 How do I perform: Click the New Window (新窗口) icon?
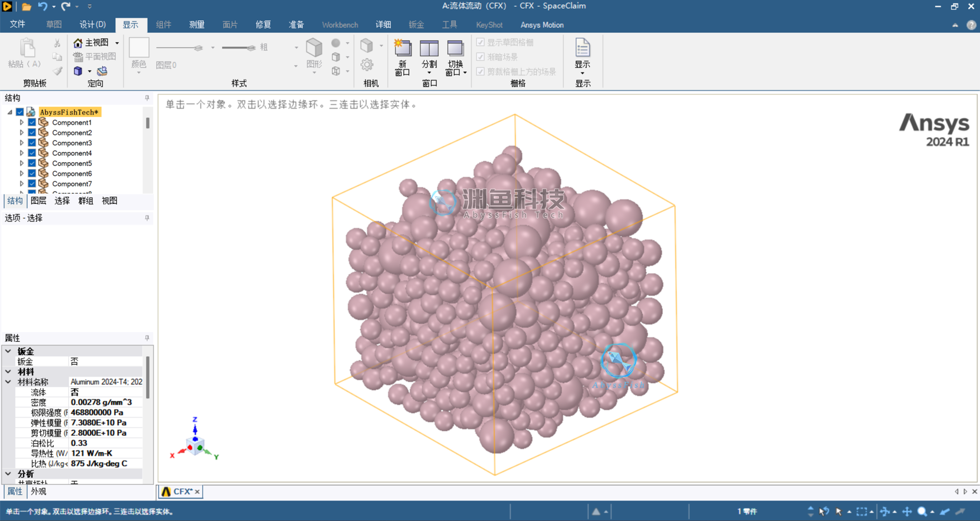coord(402,48)
